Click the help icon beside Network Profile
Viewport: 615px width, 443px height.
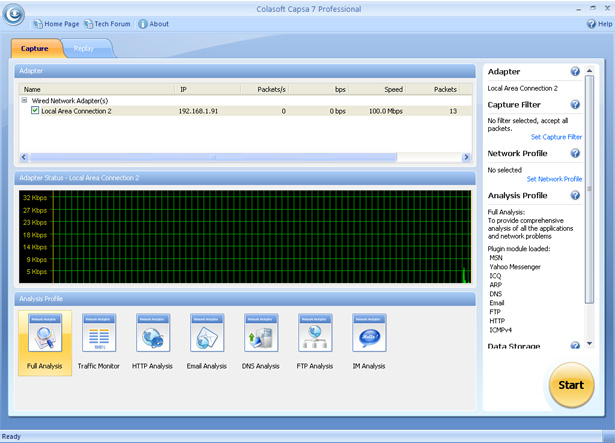click(x=575, y=153)
